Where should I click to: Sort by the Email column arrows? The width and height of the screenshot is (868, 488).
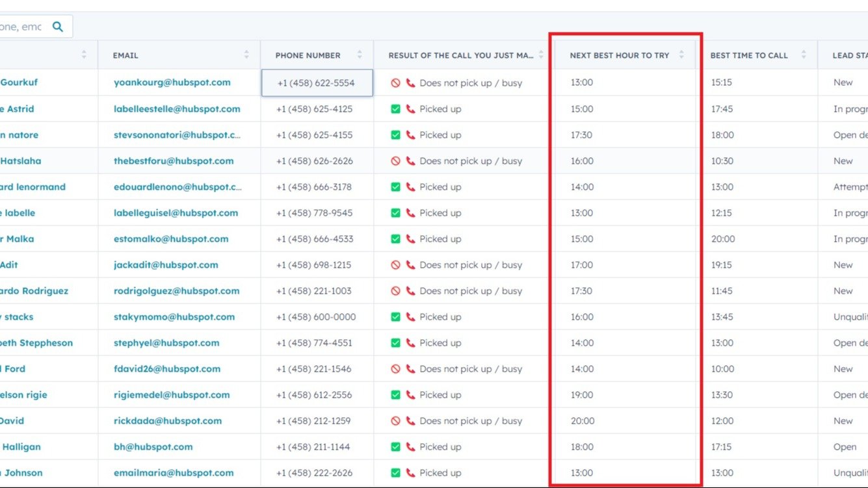click(x=246, y=55)
